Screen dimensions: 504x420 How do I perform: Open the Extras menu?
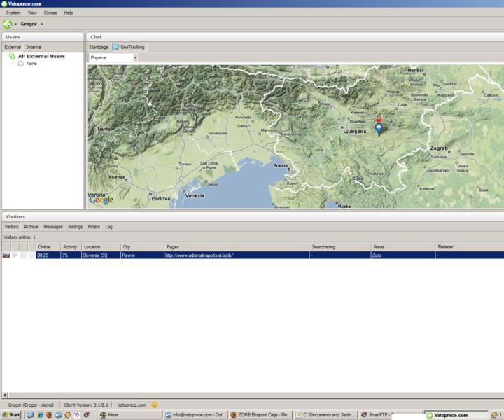click(x=50, y=13)
